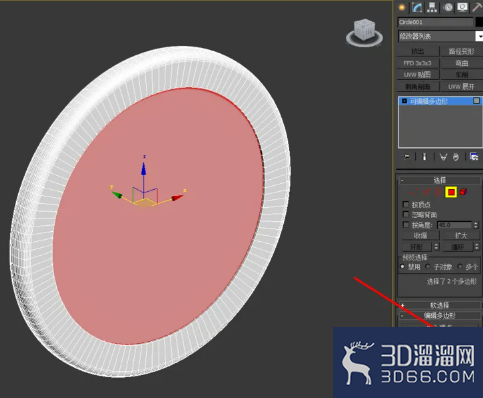The height and width of the screenshot is (398, 483).
Task: Select Element sub-object level icon
Action: (x=463, y=192)
